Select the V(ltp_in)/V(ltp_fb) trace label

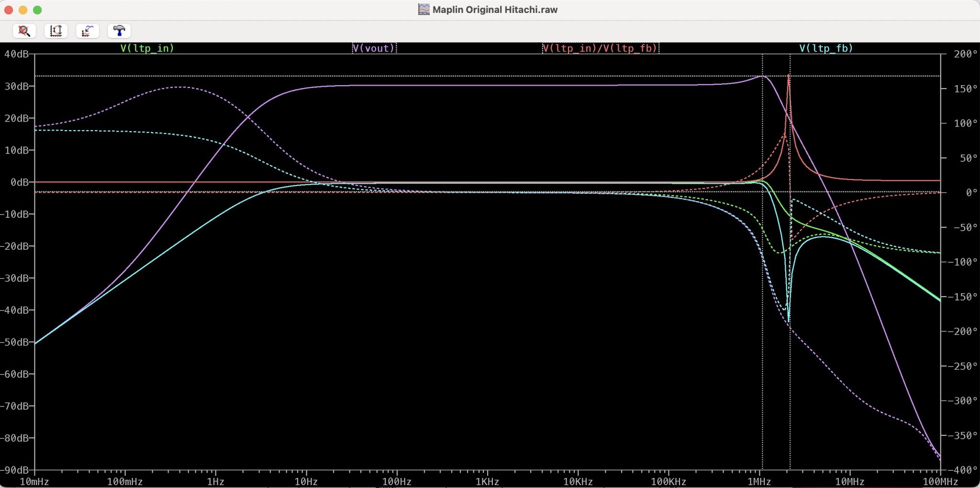(x=601, y=48)
